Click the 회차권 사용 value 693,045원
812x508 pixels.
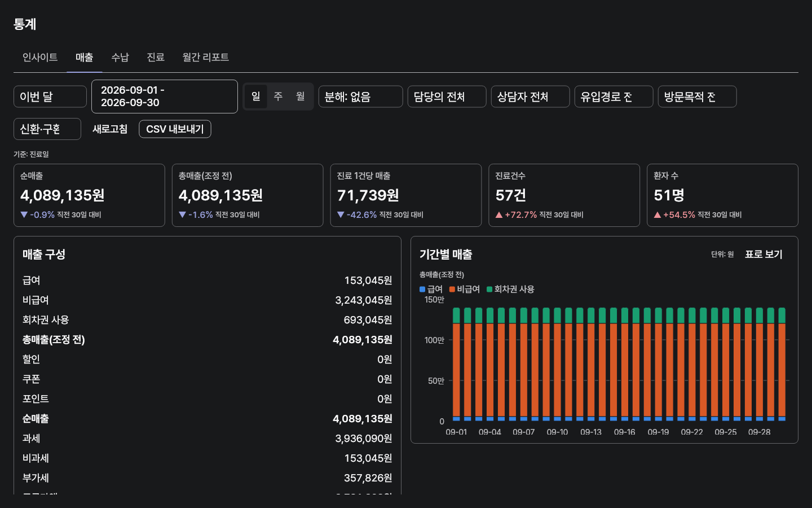point(368,320)
